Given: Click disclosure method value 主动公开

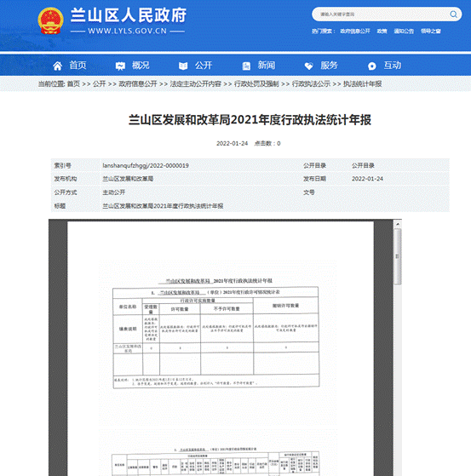Looking at the screenshot, I should (x=114, y=192).
